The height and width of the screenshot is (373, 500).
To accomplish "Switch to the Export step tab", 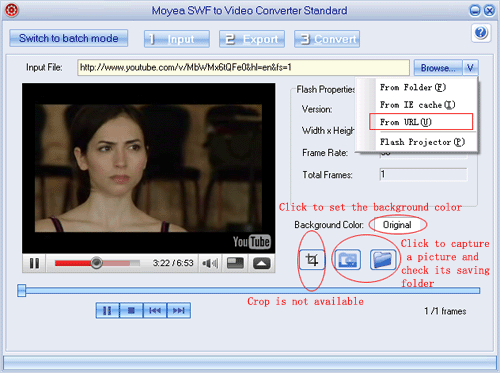I will tap(252, 39).
